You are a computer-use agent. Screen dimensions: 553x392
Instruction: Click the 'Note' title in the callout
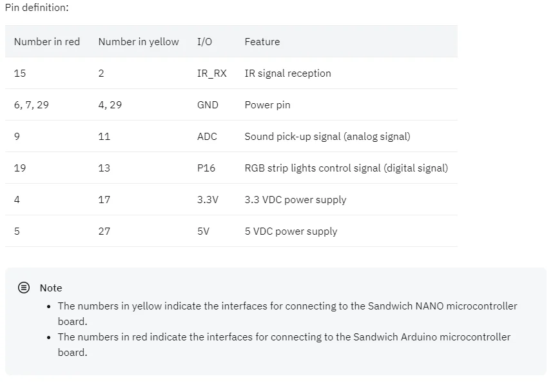51,288
